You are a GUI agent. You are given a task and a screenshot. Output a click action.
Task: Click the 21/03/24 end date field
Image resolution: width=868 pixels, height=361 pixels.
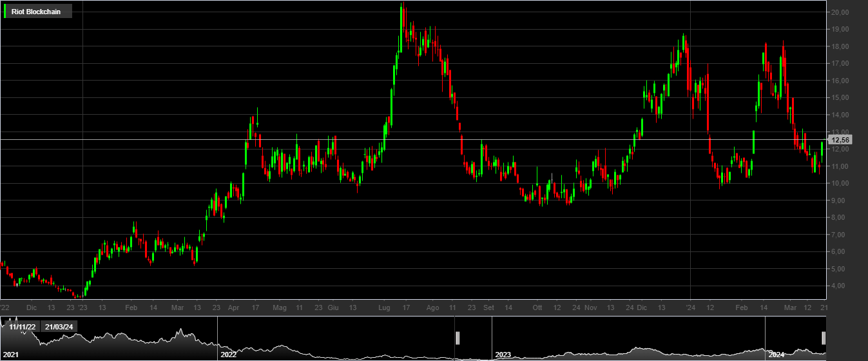click(59, 326)
